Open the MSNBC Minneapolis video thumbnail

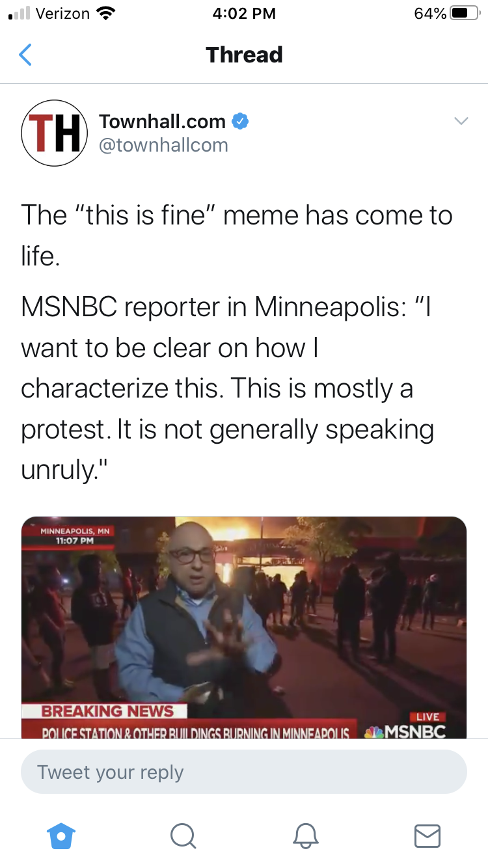244,627
